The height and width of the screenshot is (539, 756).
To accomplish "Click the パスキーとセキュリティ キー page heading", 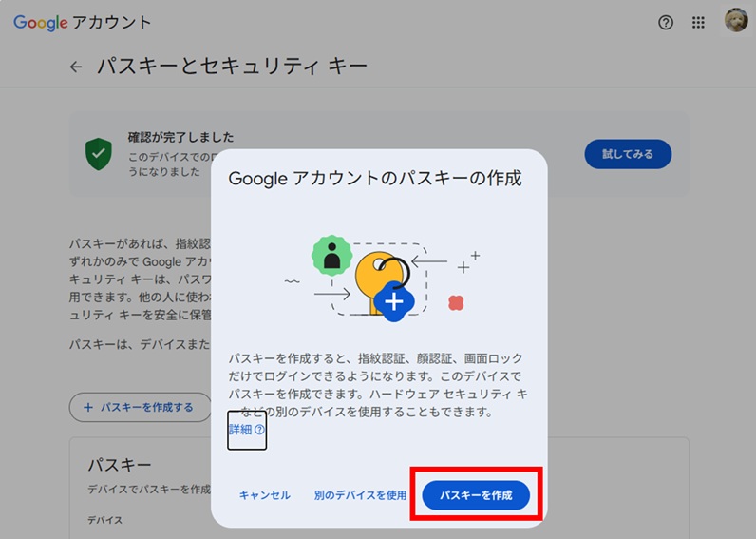I will pos(232,67).
